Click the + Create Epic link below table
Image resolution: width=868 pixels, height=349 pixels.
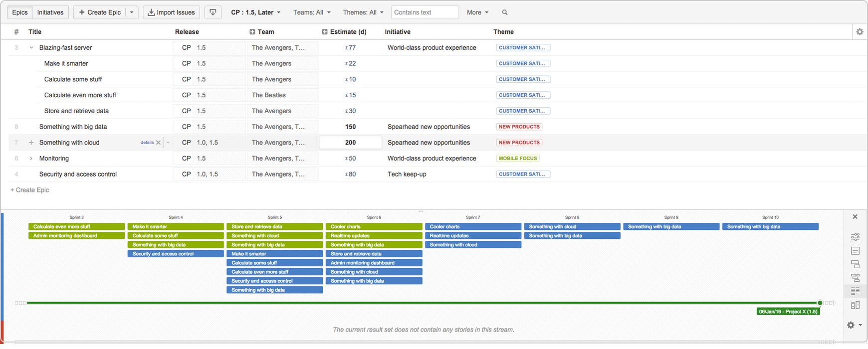[x=30, y=190]
